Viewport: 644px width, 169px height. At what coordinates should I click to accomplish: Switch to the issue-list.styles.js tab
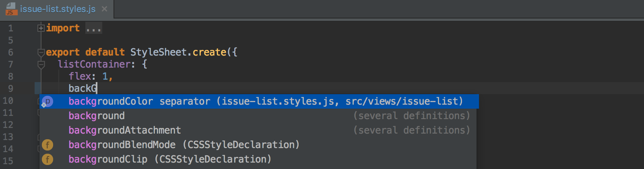point(58,9)
